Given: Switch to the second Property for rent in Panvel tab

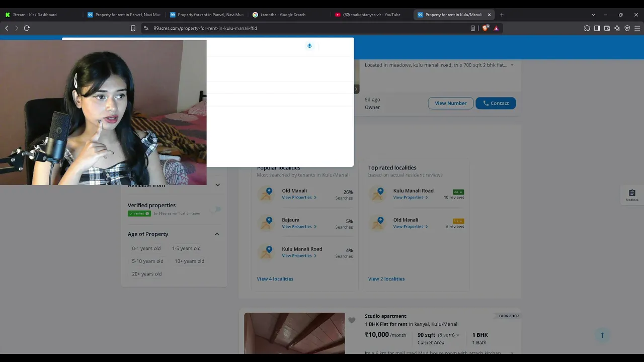Looking at the screenshot, I should (206, 15).
